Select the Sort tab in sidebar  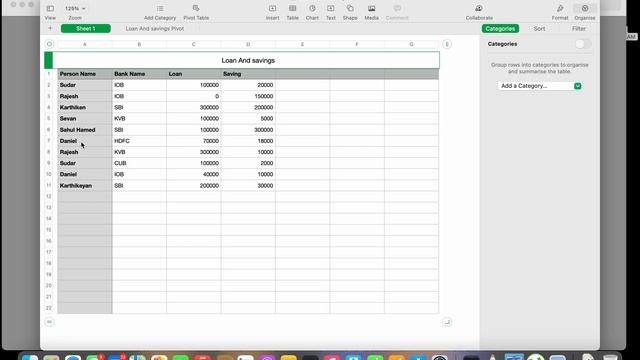click(539, 29)
